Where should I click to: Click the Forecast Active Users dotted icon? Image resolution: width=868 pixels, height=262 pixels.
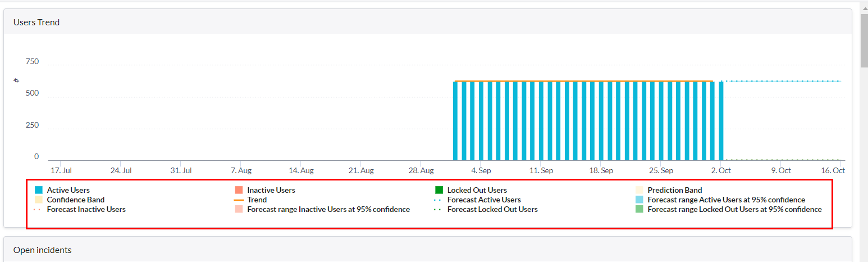438,200
